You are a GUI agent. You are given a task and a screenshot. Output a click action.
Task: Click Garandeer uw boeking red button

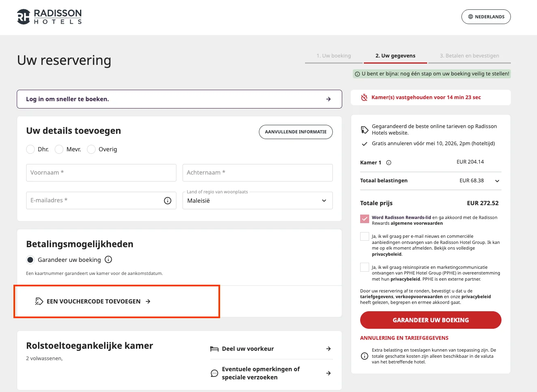point(431,320)
